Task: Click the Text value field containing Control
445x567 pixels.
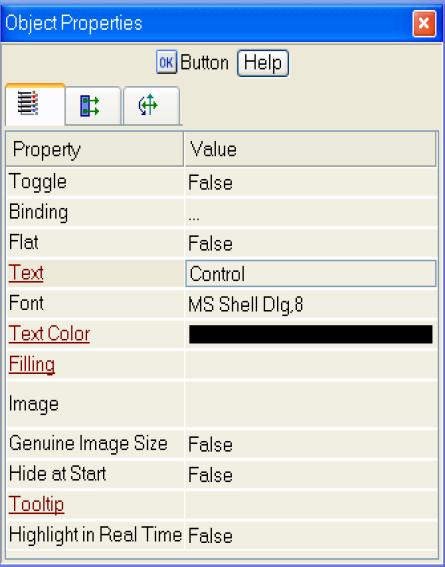Action: [311, 273]
